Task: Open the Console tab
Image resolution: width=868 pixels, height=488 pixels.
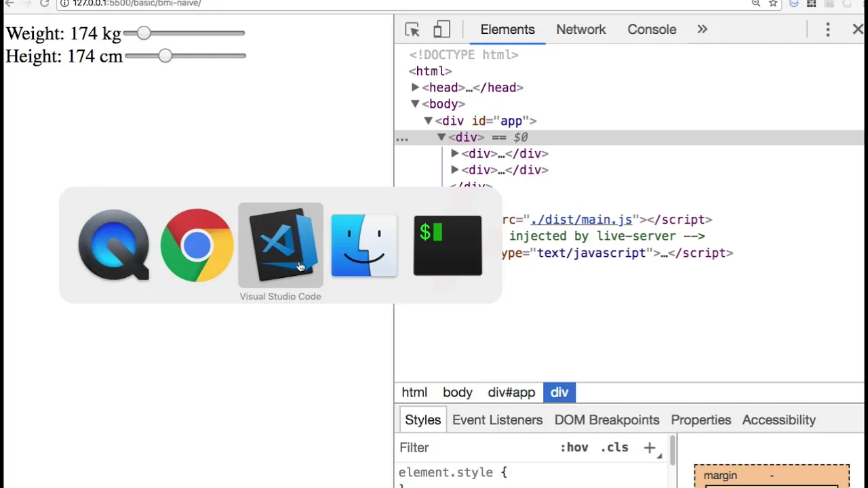Action: [x=652, y=30]
